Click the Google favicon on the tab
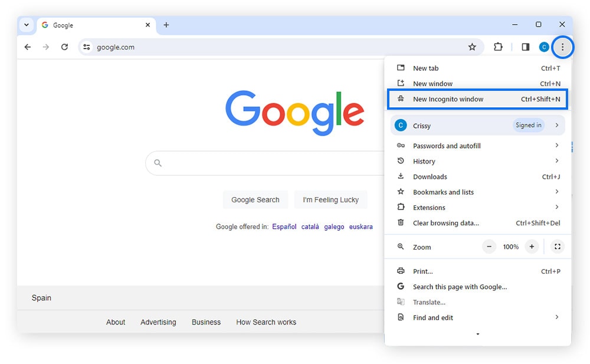The image size is (590, 364). pos(45,25)
